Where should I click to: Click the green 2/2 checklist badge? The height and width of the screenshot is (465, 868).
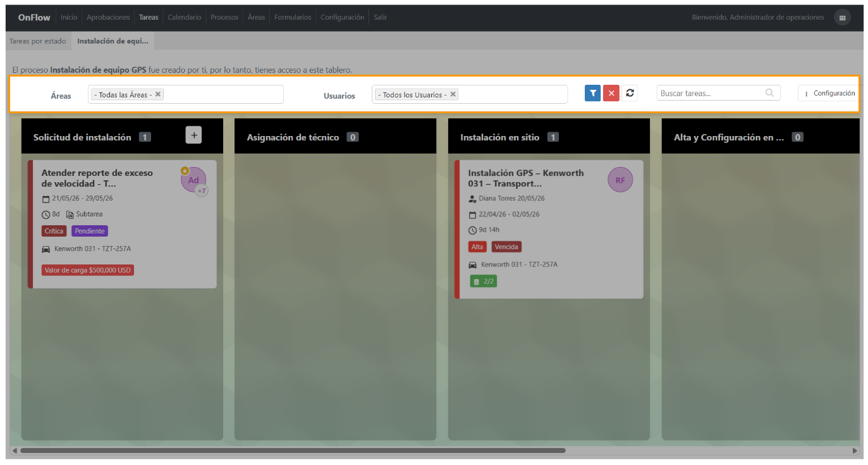484,282
